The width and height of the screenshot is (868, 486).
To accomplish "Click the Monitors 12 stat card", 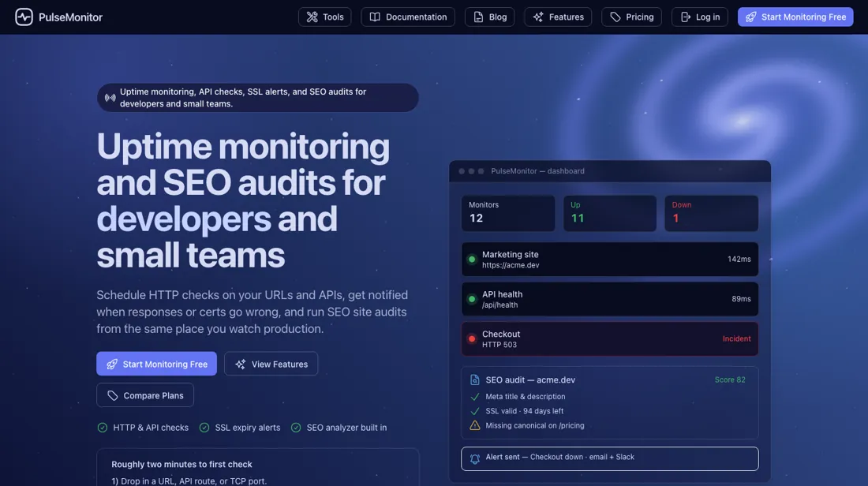I will point(508,213).
